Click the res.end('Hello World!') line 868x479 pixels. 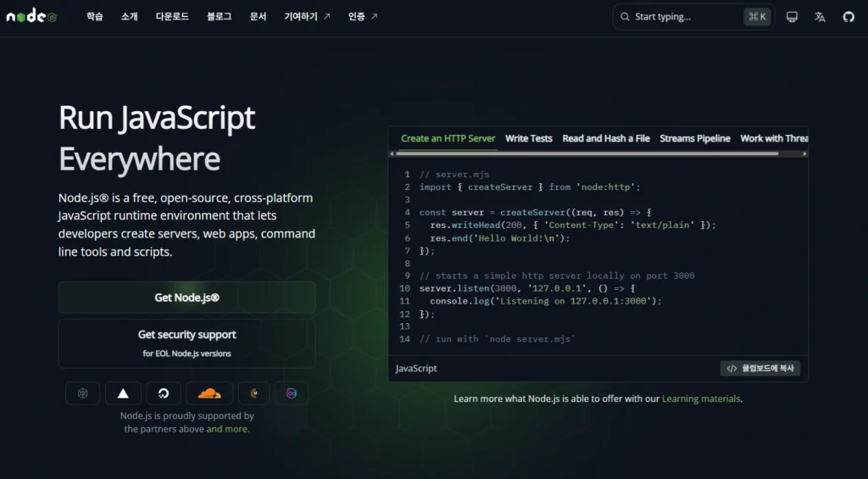pyautogui.click(x=500, y=238)
